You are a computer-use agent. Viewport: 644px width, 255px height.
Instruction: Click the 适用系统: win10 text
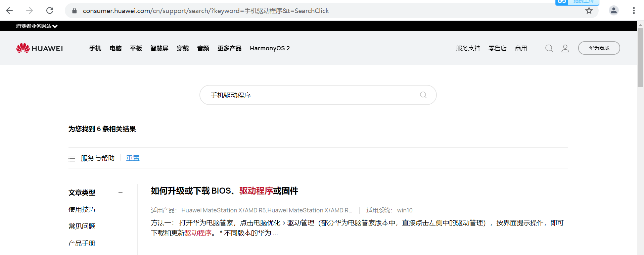389,210
